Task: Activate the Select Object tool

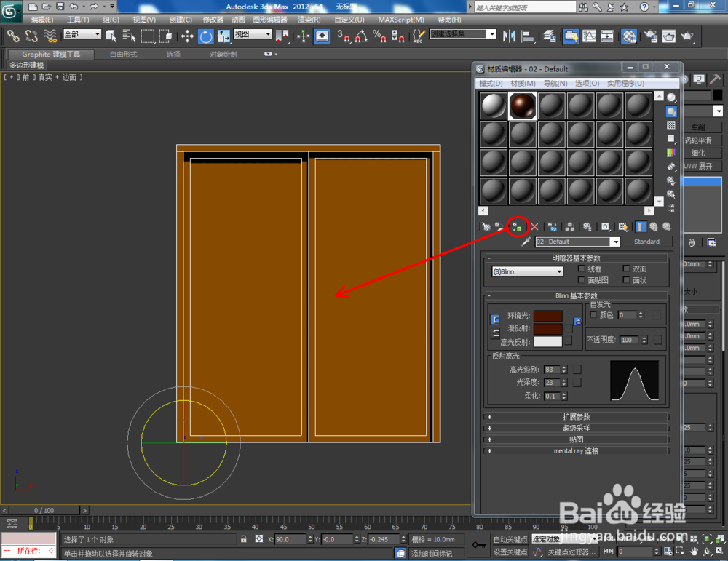Action: [x=111, y=36]
